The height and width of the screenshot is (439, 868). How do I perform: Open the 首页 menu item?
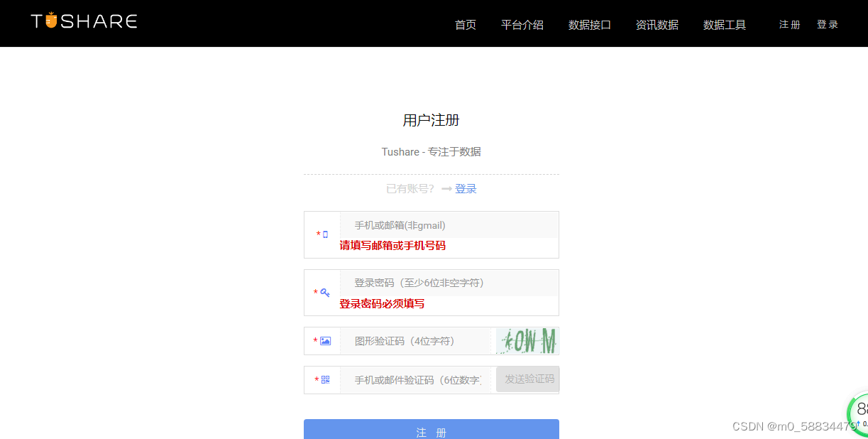pyautogui.click(x=465, y=24)
